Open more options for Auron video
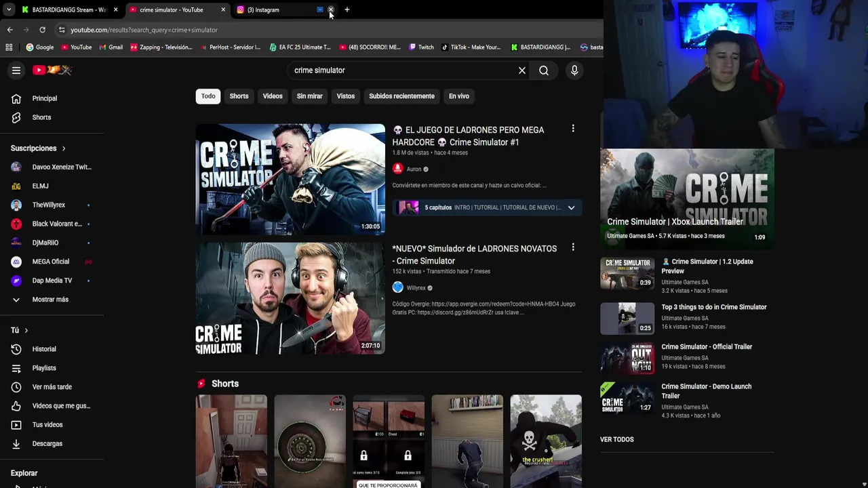The image size is (868, 488). (573, 129)
